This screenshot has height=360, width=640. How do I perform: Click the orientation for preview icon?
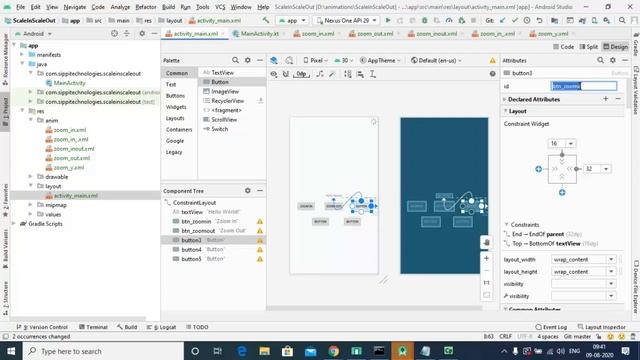point(289,60)
